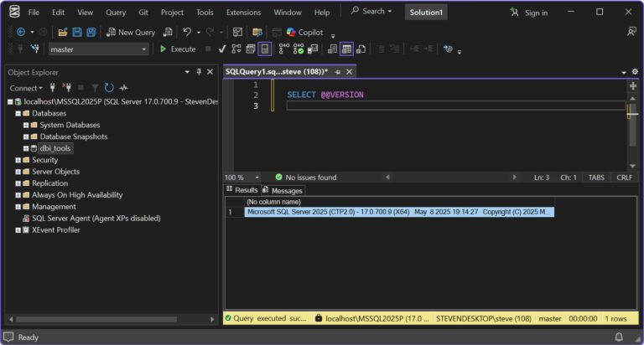This screenshot has width=644, height=345.
Task: Click the Undo arrow icon
Action: [187, 32]
